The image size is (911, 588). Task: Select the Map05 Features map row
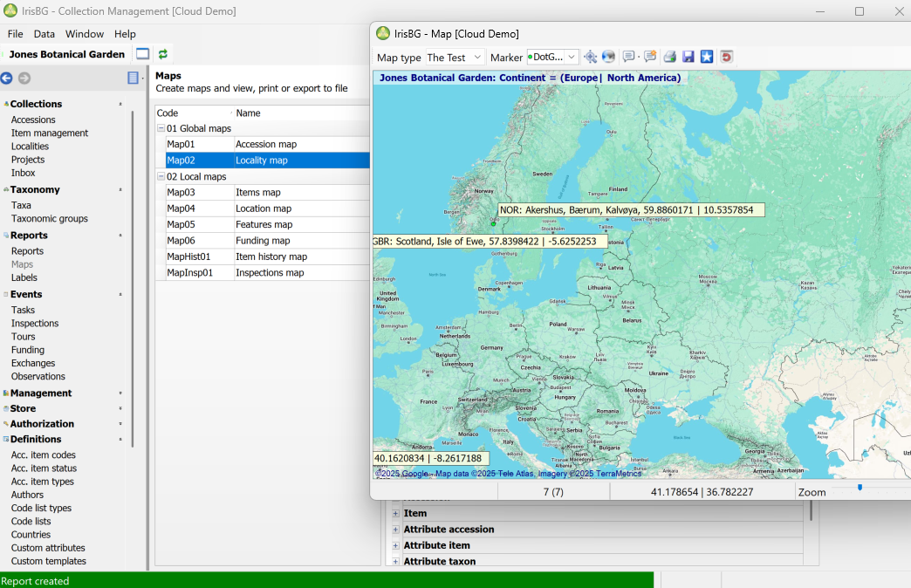pos(267,224)
